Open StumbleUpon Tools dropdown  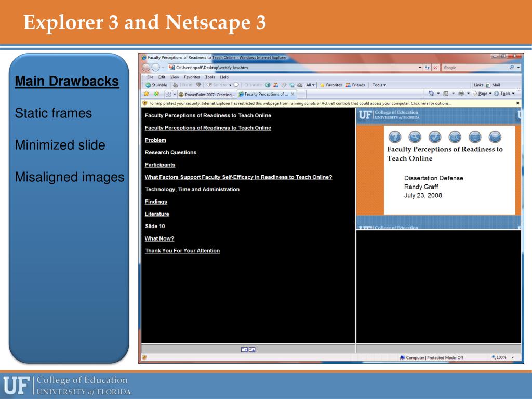(x=379, y=85)
